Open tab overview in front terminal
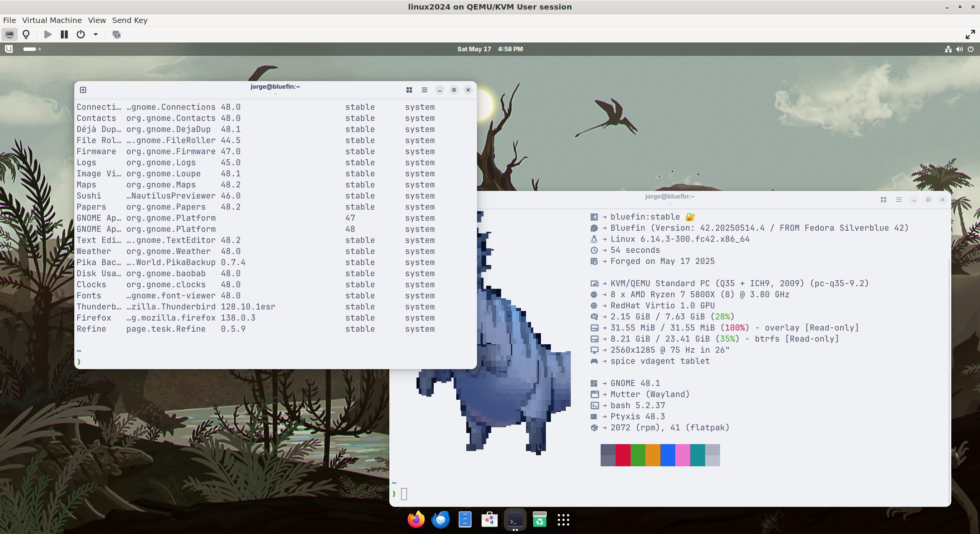Viewport: 980px width, 534px height. coord(409,90)
